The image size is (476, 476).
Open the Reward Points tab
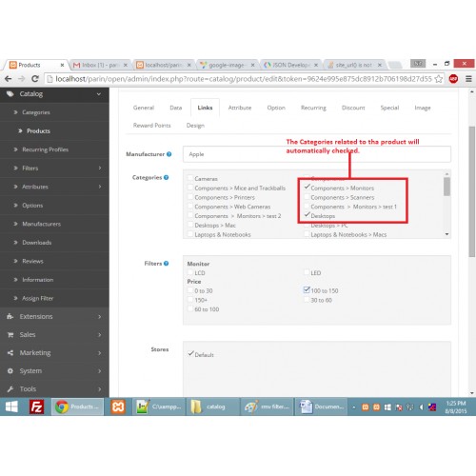(151, 126)
